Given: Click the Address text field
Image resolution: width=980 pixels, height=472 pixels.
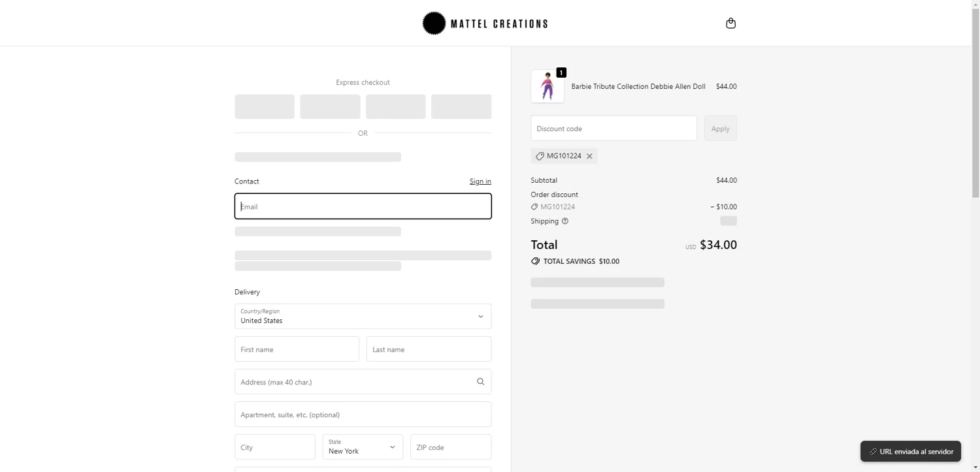Looking at the screenshot, I should coord(353,382).
